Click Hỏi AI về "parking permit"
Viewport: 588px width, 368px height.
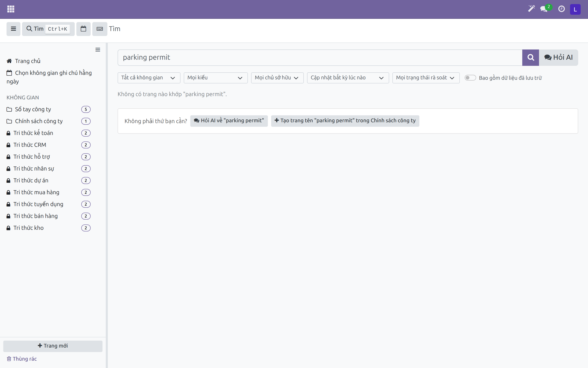[x=229, y=121]
